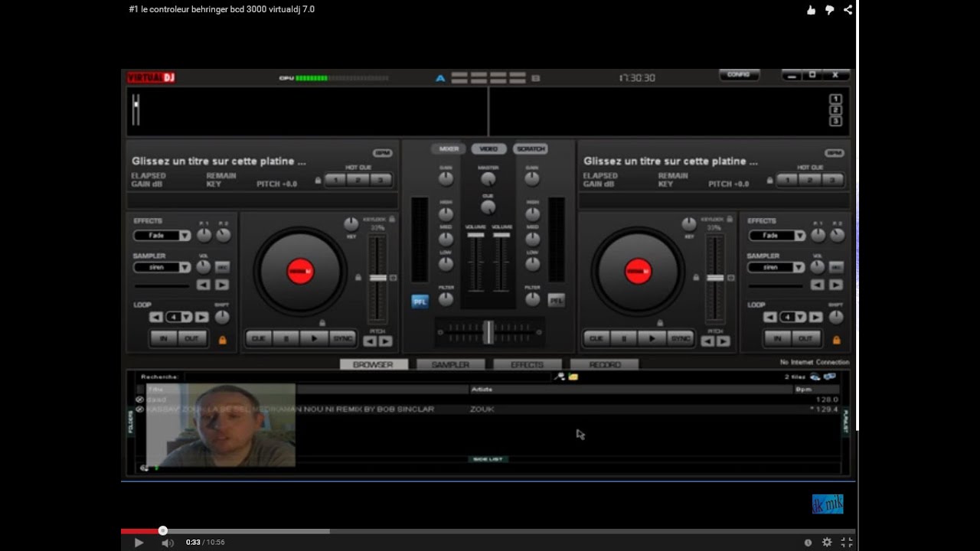The height and width of the screenshot is (551, 980).
Task: Double the left deck loop length arrow
Action: [x=202, y=317]
